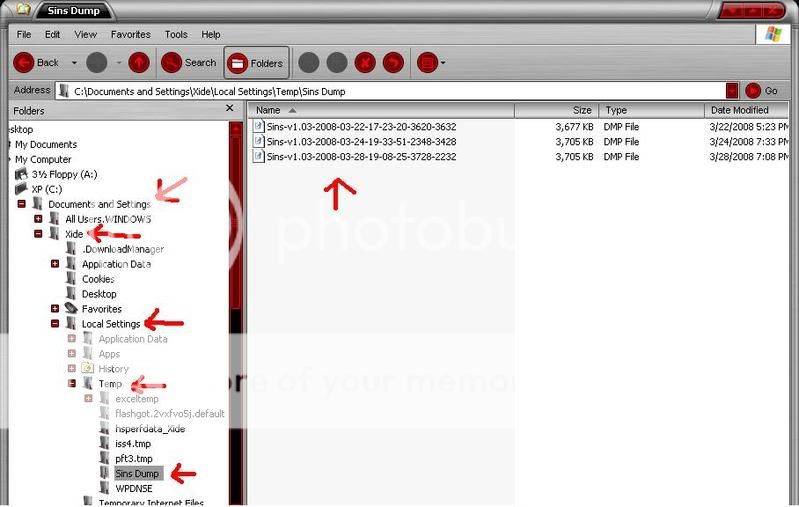The width and height of the screenshot is (799, 507).
Task: Select file Sins-v1.03-2008-03-24-19-33-51-2348-3428
Action: [x=361, y=142]
